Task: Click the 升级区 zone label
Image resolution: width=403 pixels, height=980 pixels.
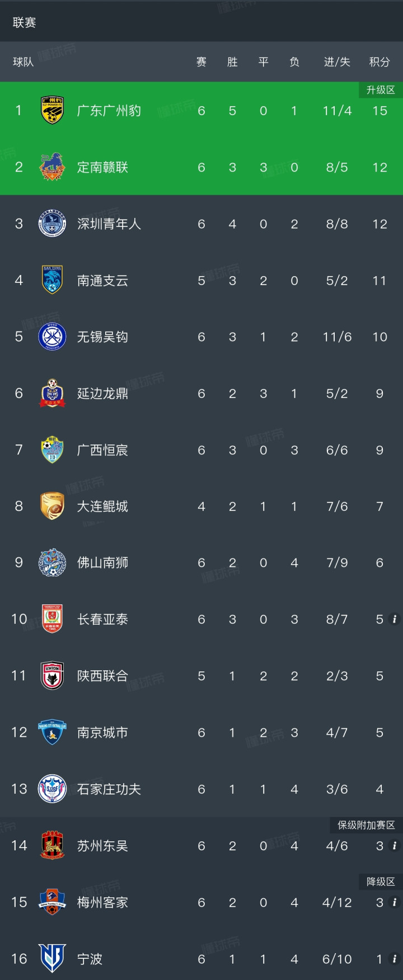Action: pyautogui.click(x=381, y=90)
